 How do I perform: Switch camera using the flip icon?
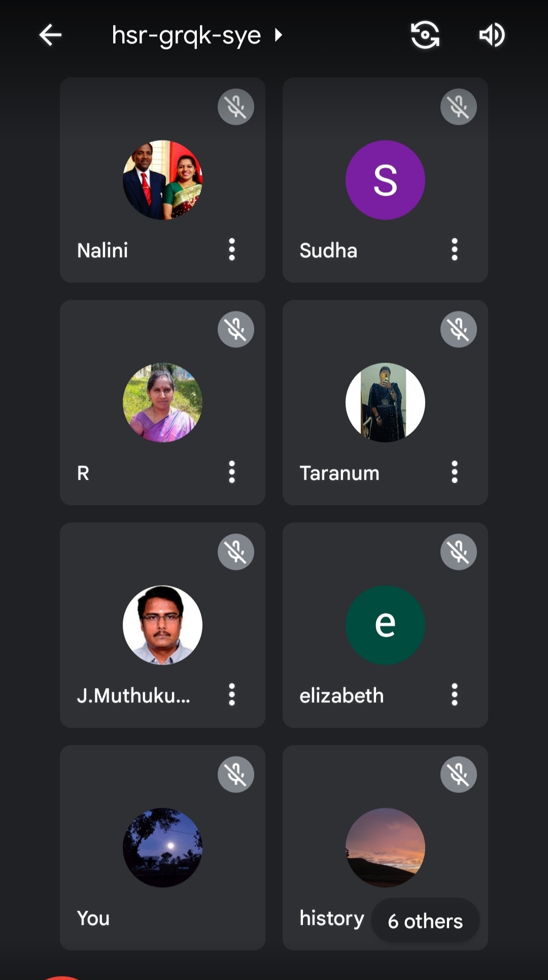[425, 35]
